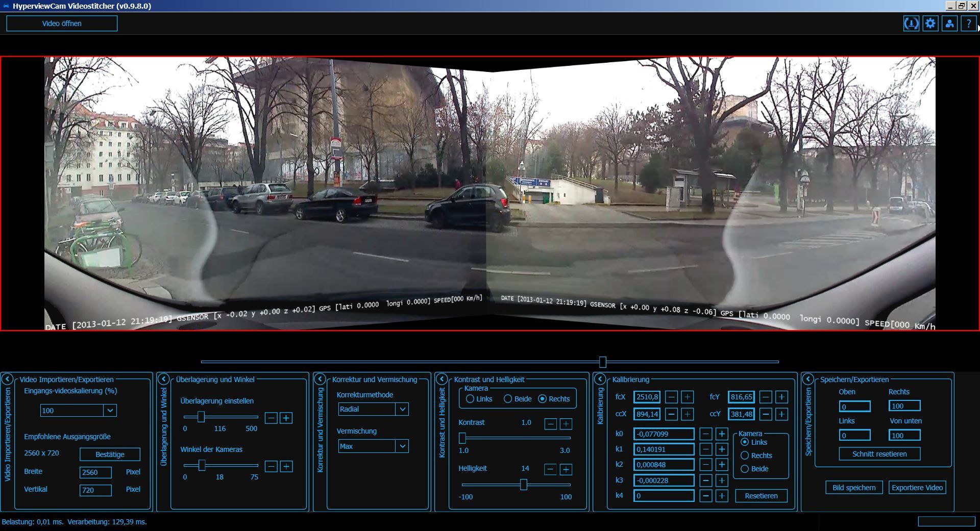Click the Video öffnen button
This screenshot has width=980, height=531.
pyautogui.click(x=62, y=23)
